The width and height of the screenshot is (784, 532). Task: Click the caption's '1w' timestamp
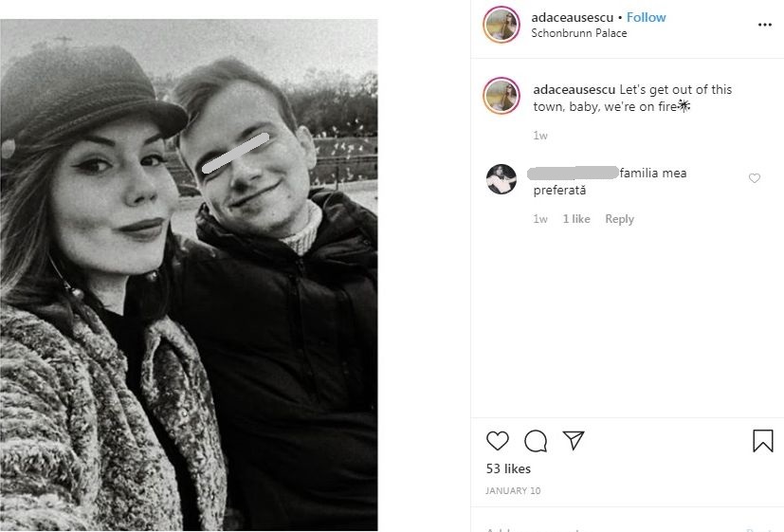pos(540,136)
